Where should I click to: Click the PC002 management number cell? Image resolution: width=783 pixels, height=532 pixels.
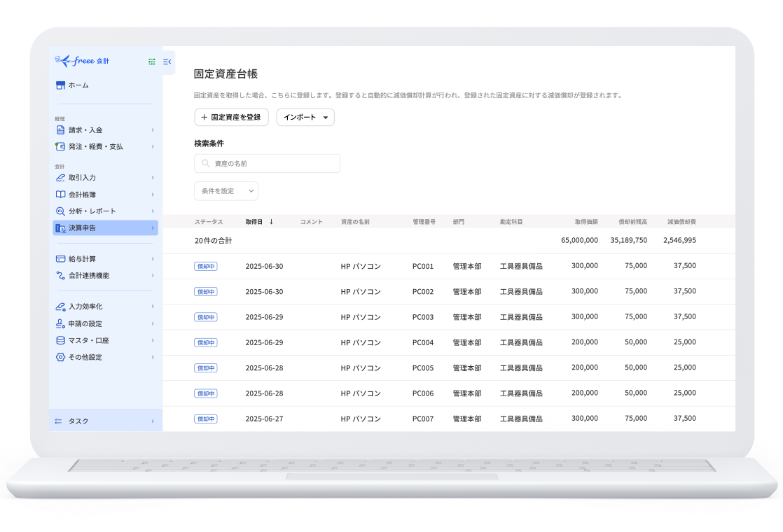click(x=423, y=291)
